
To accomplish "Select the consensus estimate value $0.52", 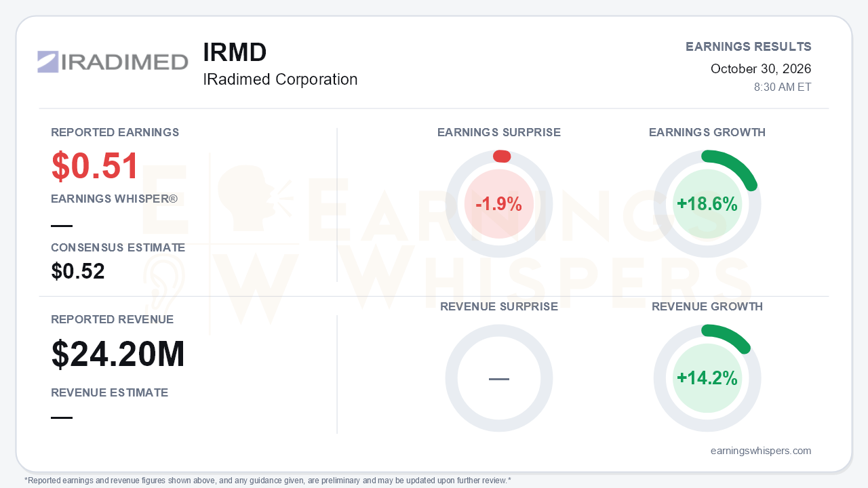I will pyautogui.click(x=78, y=271).
